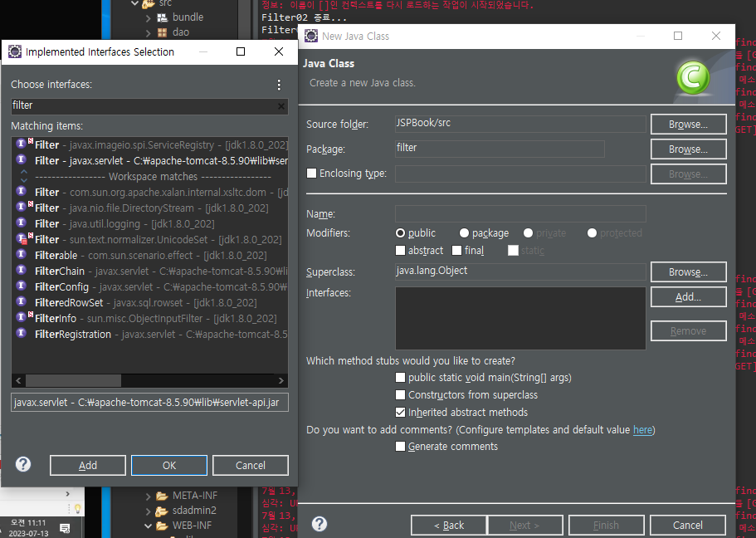The height and width of the screenshot is (538, 756).
Task: Click the Package text field containing filter
Action: [x=500, y=149]
